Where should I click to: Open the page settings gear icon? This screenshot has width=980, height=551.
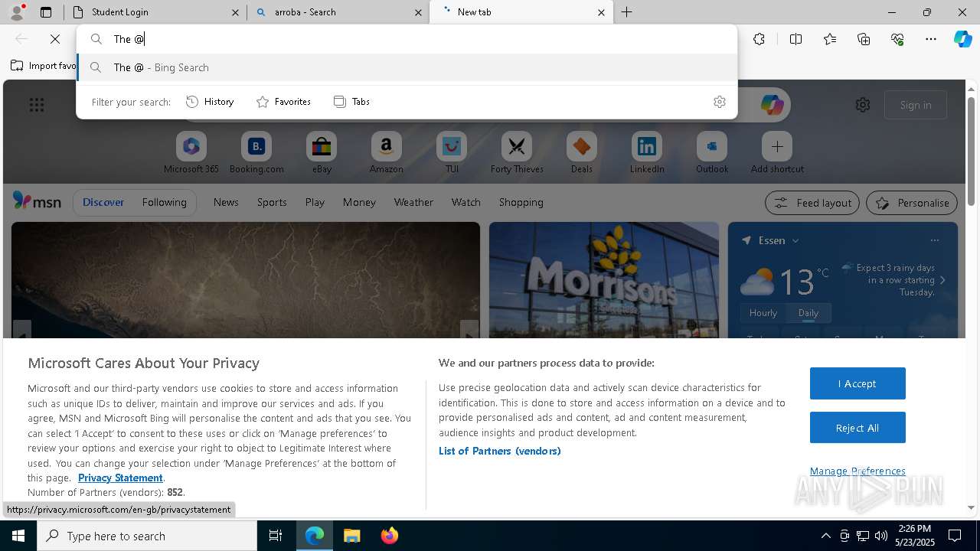(x=863, y=105)
